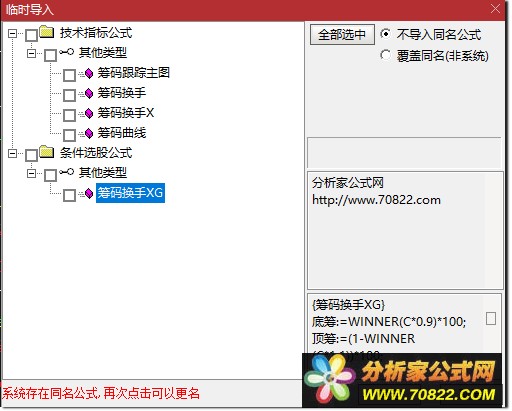Click the purple diamond icon of 筹码换手XG
Screen dimensions: 512x411
pos(89,193)
